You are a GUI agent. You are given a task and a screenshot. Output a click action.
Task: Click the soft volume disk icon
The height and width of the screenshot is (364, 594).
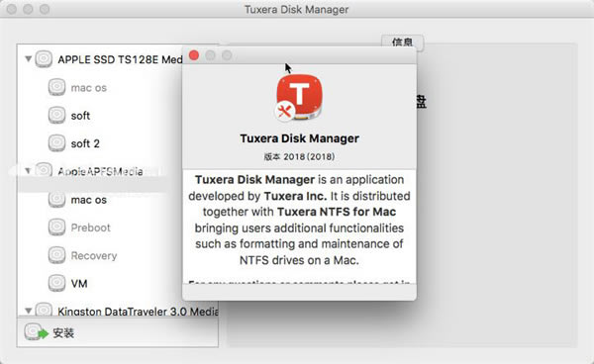56,115
